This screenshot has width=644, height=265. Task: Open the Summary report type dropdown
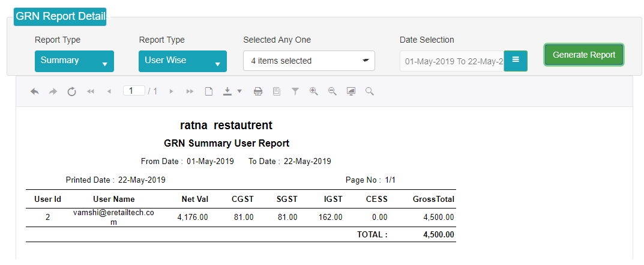[74, 61]
